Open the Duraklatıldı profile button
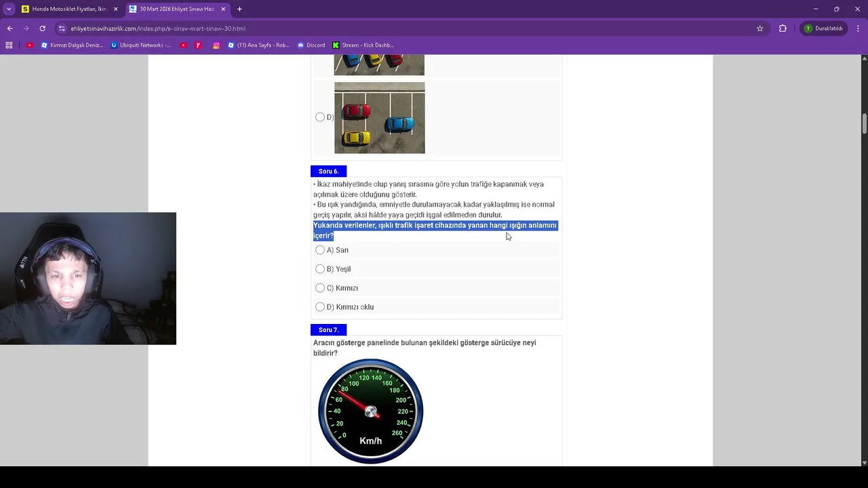 pos(823,28)
